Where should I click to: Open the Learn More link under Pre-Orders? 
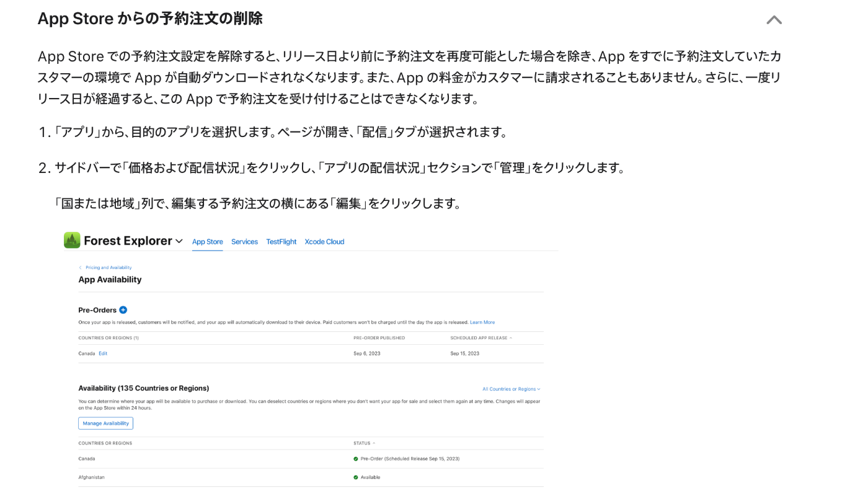482,322
